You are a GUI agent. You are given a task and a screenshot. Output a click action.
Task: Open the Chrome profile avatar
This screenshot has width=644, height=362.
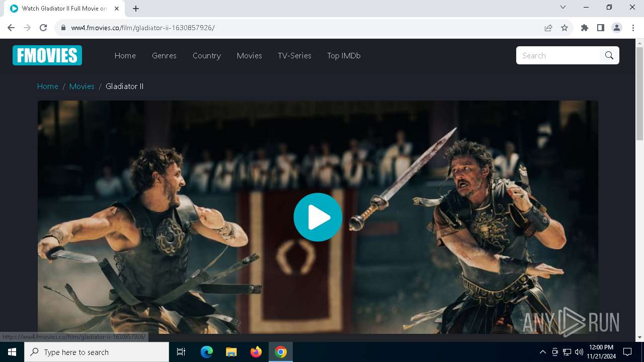(617, 28)
